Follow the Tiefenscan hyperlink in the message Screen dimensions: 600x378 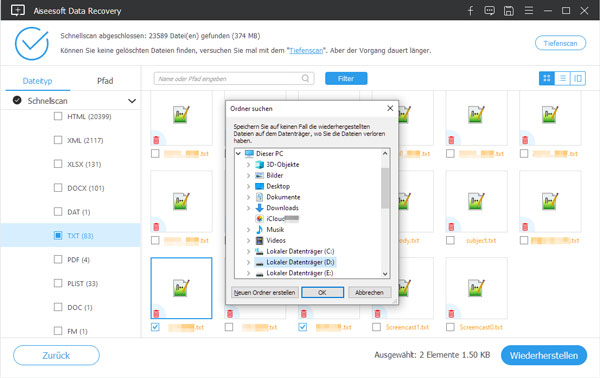(x=306, y=51)
